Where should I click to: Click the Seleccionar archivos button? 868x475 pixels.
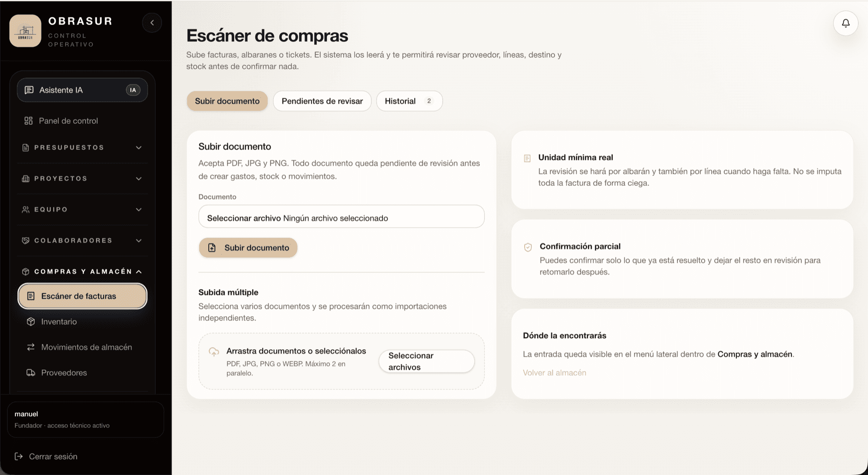click(426, 361)
